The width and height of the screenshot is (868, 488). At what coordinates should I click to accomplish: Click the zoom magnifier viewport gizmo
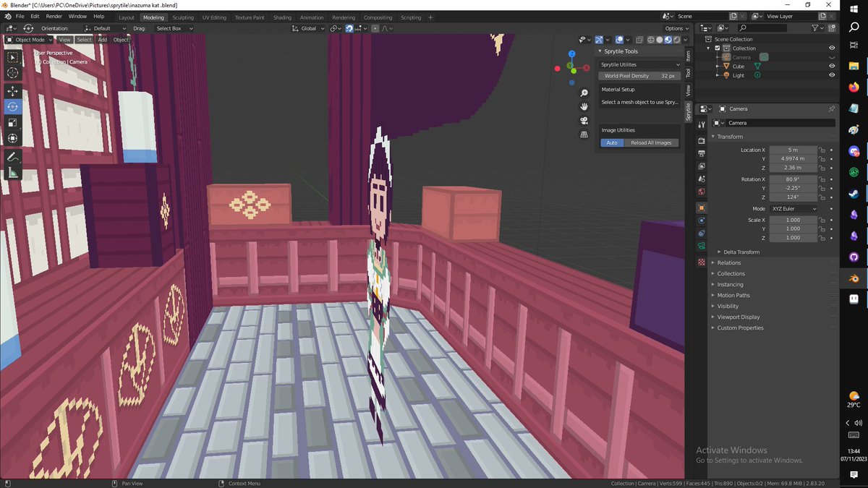tap(584, 93)
